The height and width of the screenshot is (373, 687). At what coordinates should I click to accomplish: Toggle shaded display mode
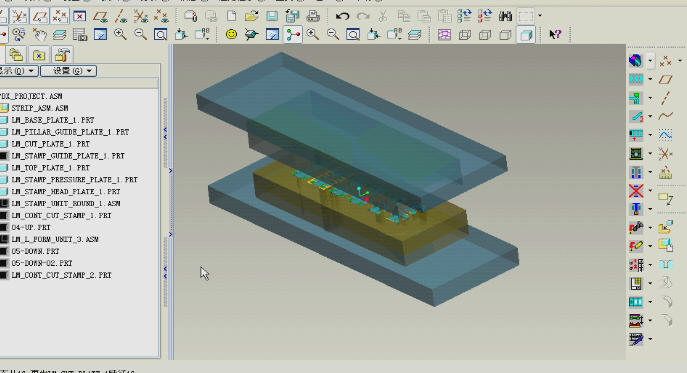point(526,34)
